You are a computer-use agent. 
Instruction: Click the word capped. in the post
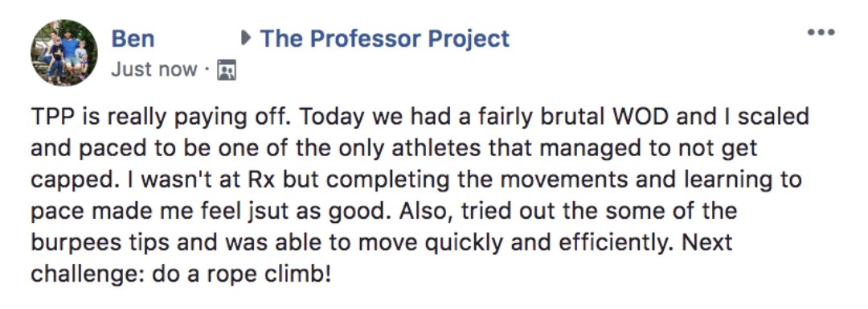(x=66, y=180)
